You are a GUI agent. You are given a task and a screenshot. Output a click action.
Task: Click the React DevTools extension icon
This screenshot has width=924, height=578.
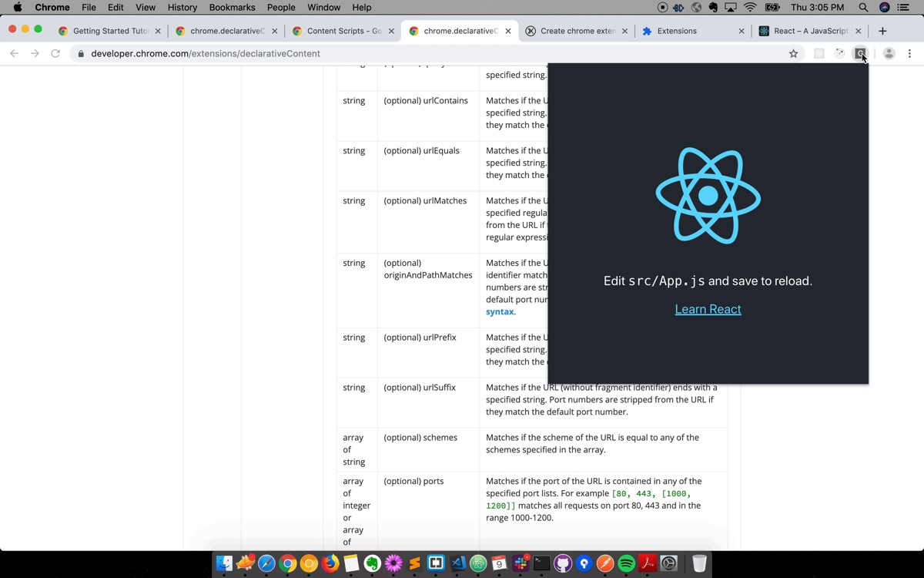(819, 54)
